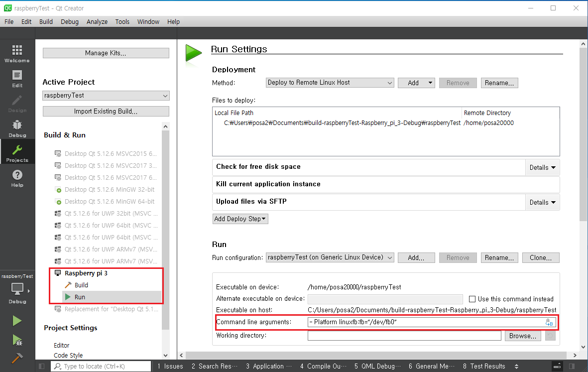588x372 pixels.
Task: Switch to Edit mode
Action: (x=17, y=79)
